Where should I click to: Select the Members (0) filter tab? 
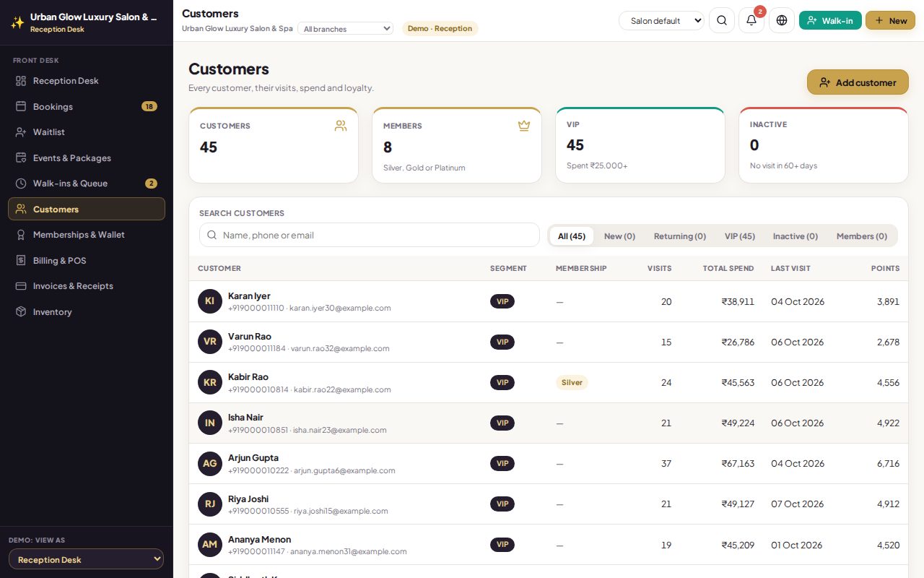coord(862,236)
